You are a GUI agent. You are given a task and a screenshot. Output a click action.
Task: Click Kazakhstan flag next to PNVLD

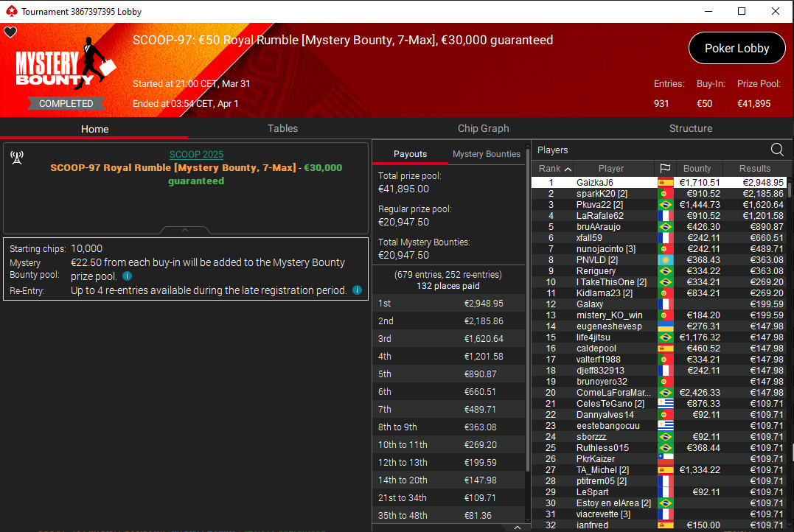tap(665, 259)
